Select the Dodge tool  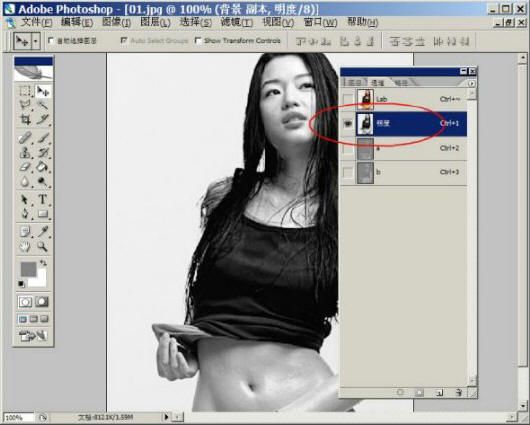(43, 182)
